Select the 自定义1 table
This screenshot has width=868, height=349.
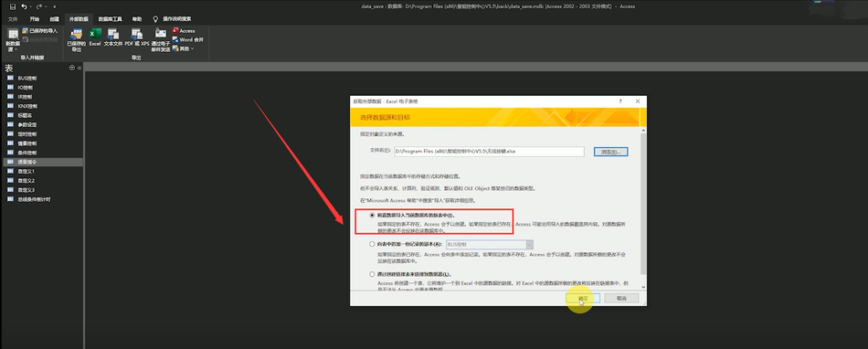(42, 172)
